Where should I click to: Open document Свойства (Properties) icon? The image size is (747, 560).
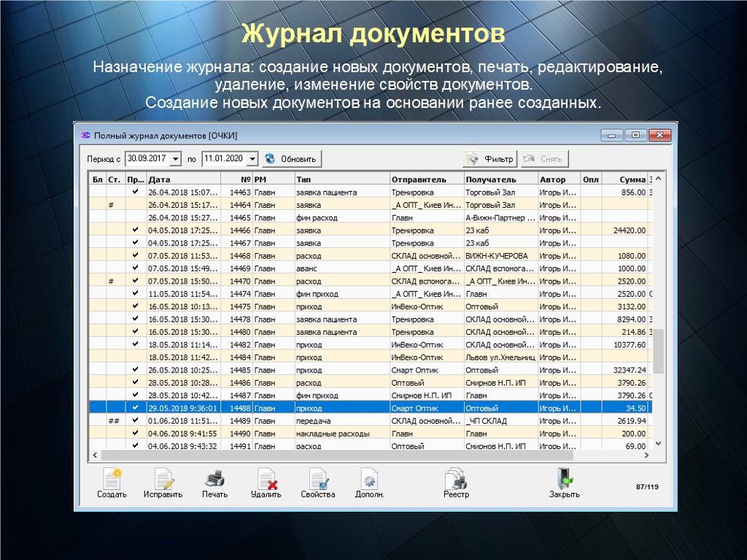click(x=318, y=479)
